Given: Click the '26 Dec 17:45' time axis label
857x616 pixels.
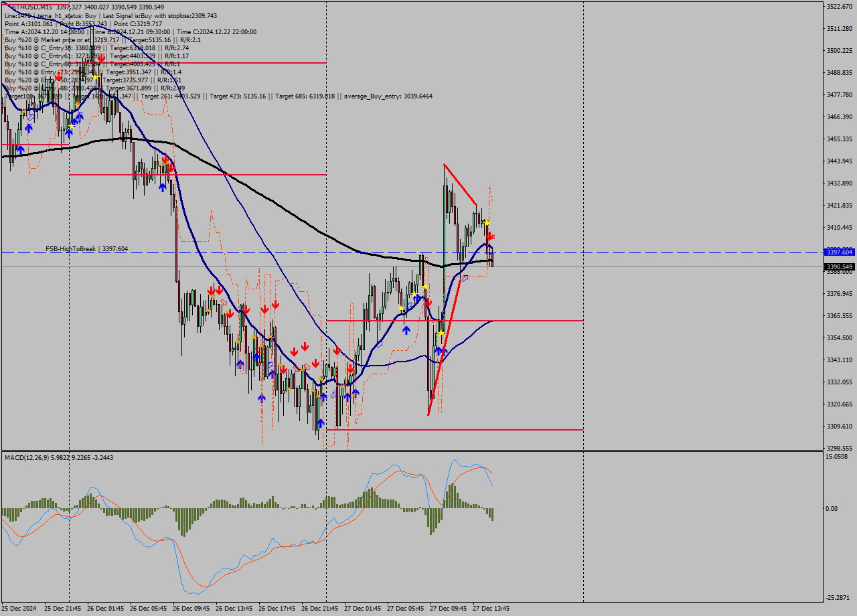Looking at the screenshot, I should pos(277,609).
